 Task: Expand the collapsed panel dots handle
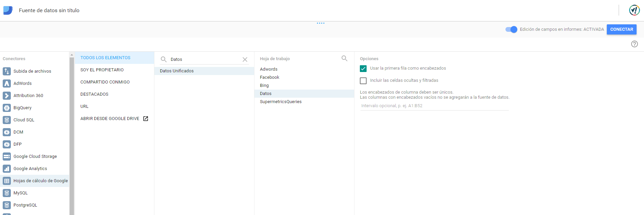(321, 23)
